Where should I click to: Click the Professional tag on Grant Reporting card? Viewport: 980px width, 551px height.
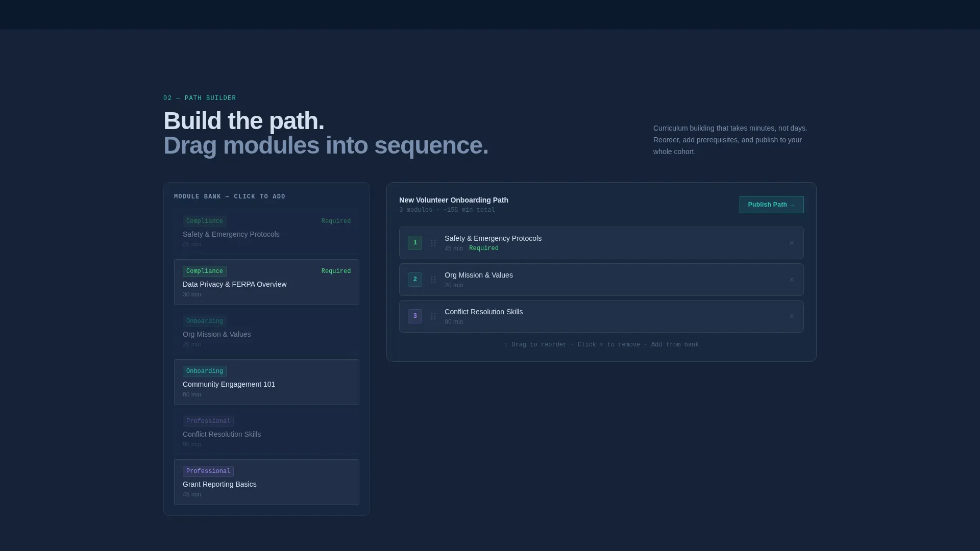coord(208,471)
